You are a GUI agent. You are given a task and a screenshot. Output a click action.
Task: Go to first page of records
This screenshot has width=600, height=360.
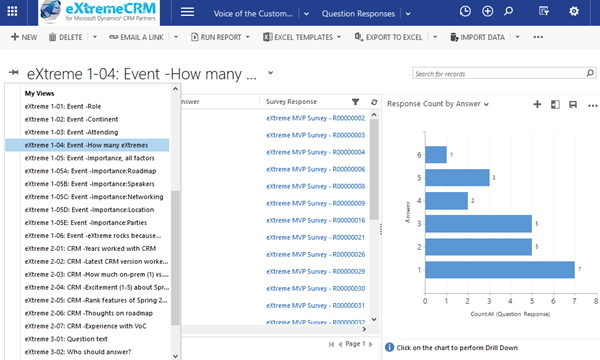(331, 345)
